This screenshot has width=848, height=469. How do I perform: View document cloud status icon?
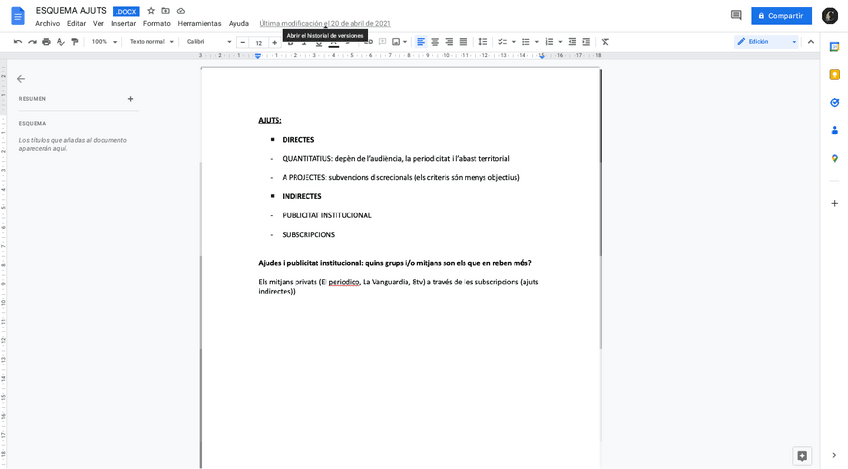[181, 11]
